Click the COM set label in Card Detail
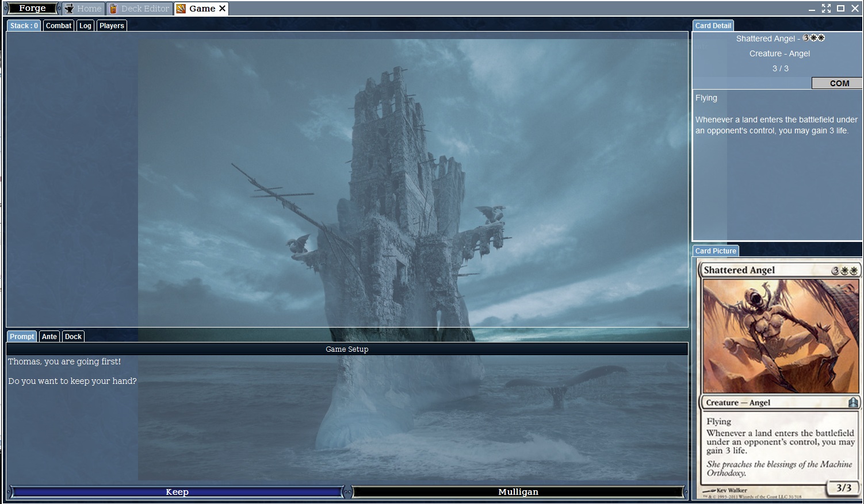Viewport: 864px width, 504px height. [837, 83]
